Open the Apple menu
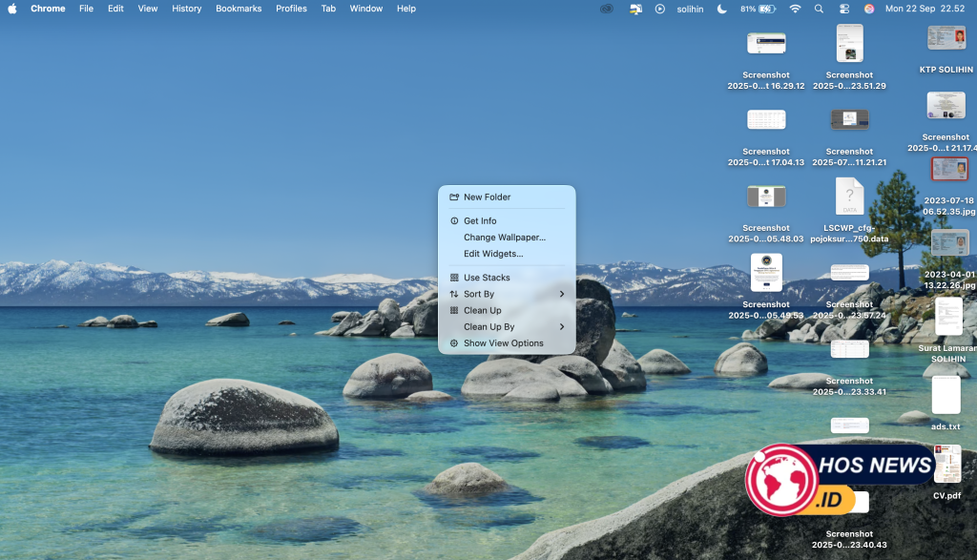 pyautogui.click(x=12, y=9)
